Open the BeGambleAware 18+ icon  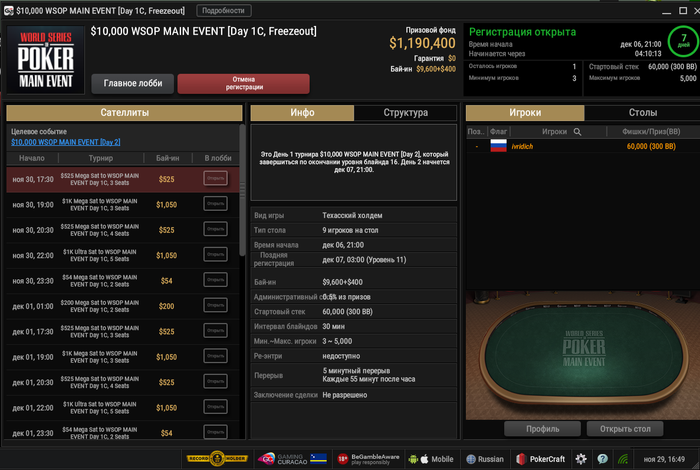click(x=368, y=459)
